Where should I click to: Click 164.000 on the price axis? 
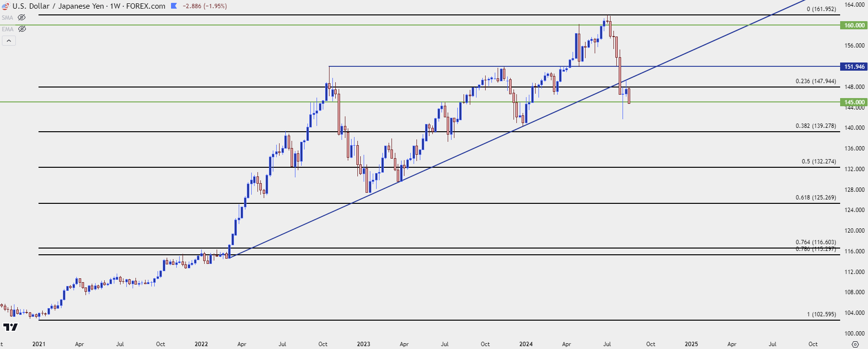coord(855,5)
